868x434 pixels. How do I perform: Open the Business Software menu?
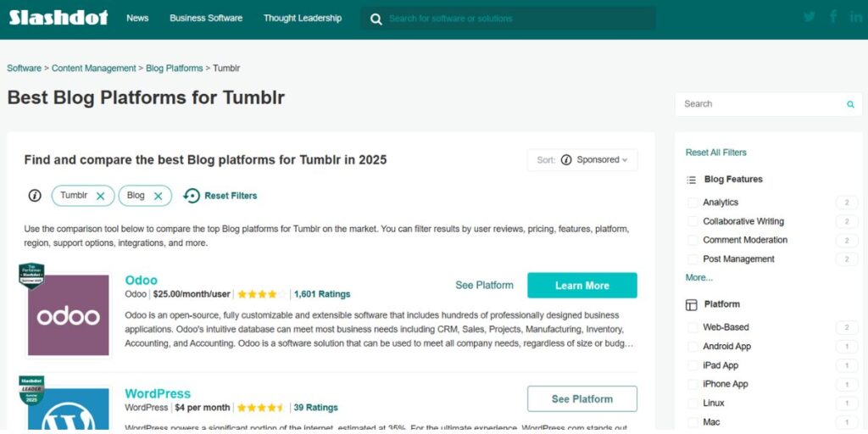[206, 19]
